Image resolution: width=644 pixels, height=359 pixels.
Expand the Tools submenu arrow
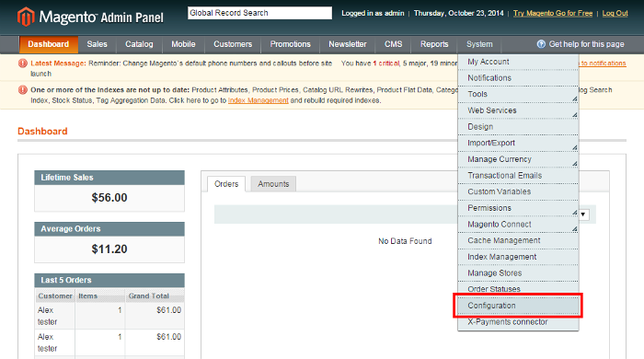click(575, 99)
